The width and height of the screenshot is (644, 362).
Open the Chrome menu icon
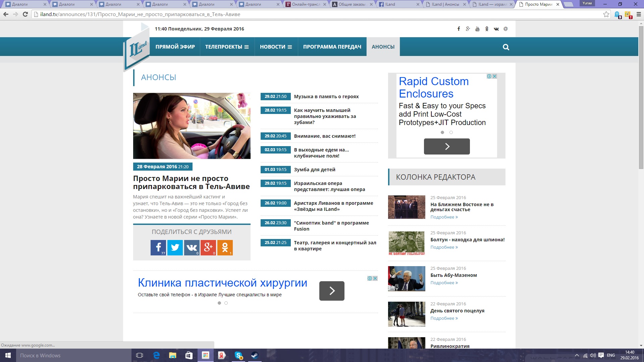[x=639, y=14]
